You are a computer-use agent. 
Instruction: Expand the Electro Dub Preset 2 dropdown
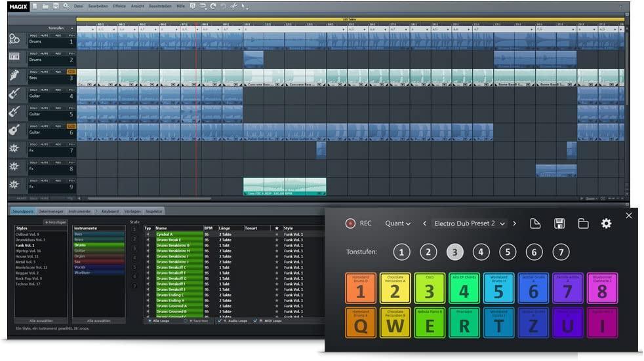(x=503, y=223)
